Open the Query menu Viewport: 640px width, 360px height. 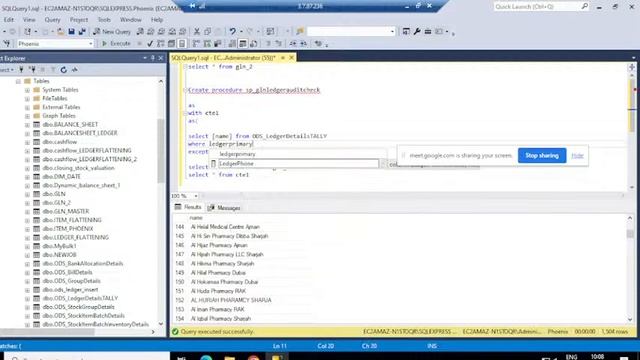pos(52,20)
